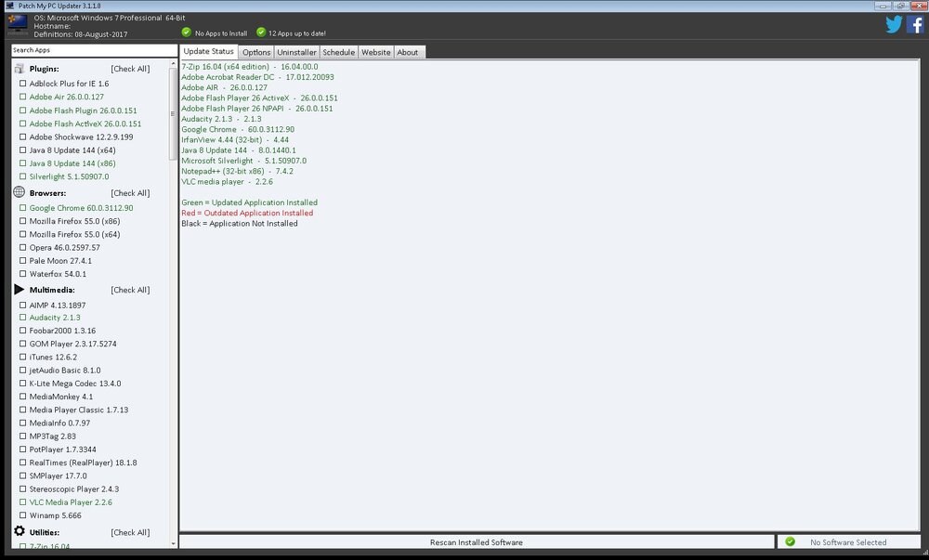The width and height of the screenshot is (929, 560).
Task: Click Check All for Plugins
Action: pyautogui.click(x=130, y=69)
